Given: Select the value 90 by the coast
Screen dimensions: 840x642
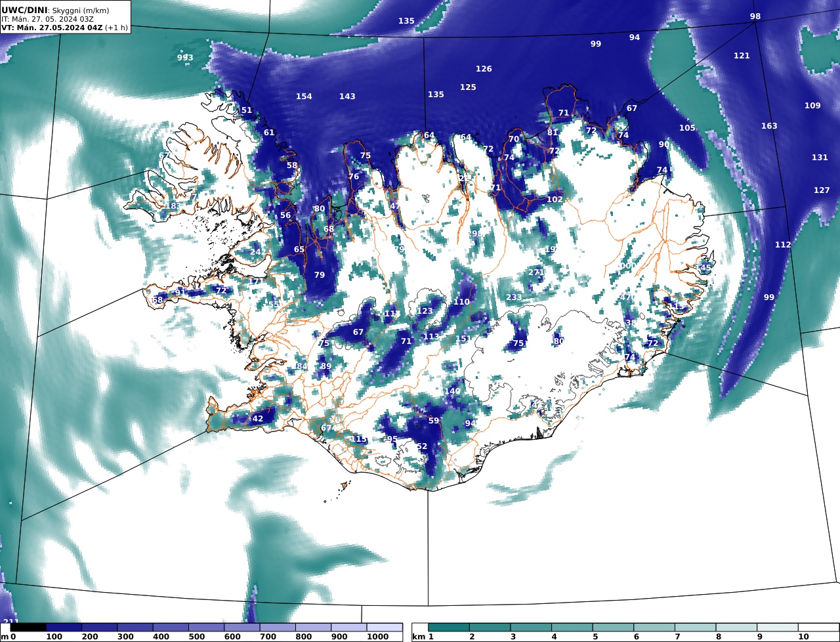Looking at the screenshot, I should click(664, 144).
